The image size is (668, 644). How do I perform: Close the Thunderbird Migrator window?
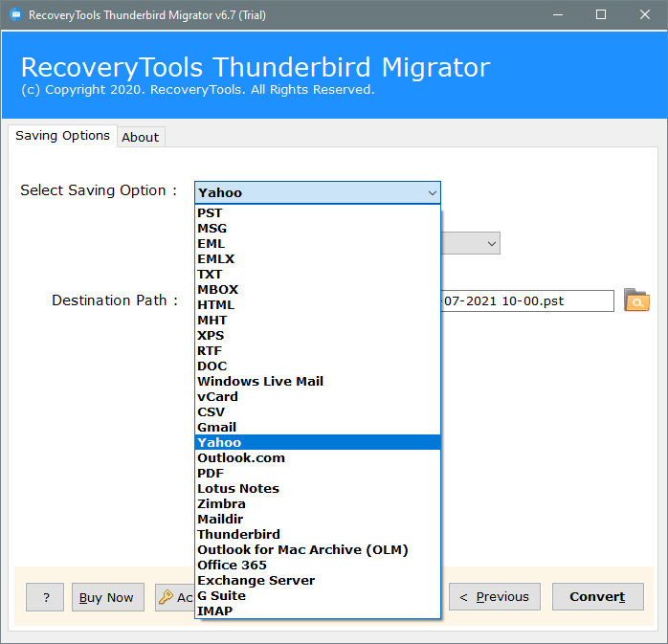click(x=645, y=15)
